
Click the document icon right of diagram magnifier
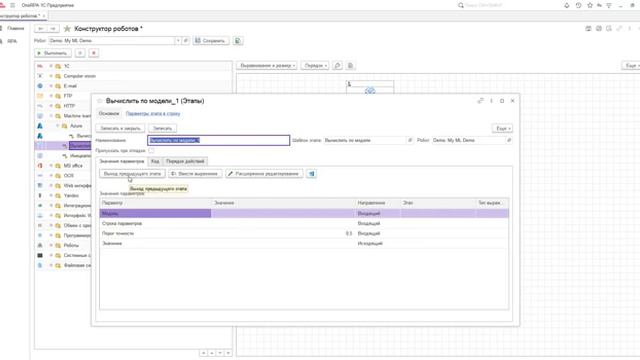click(350, 65)
